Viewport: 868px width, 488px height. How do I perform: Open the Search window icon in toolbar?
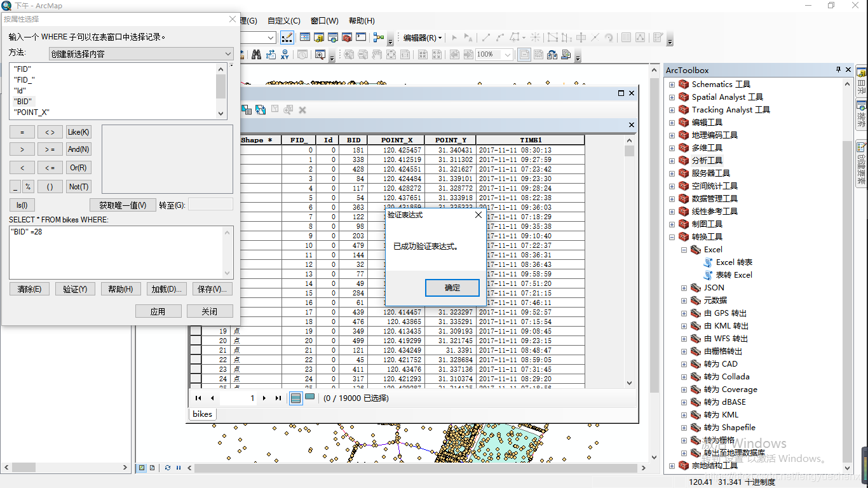tap(333, 37)
